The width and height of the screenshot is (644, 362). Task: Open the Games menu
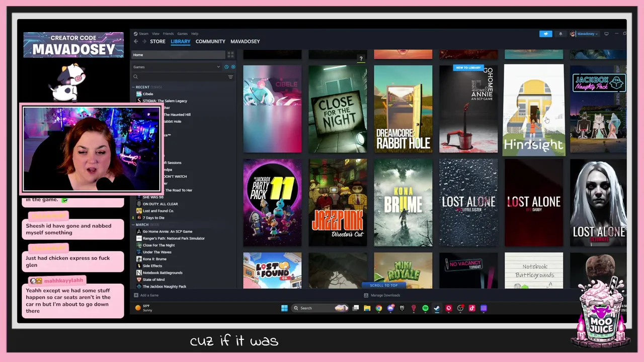pos(182,34)
